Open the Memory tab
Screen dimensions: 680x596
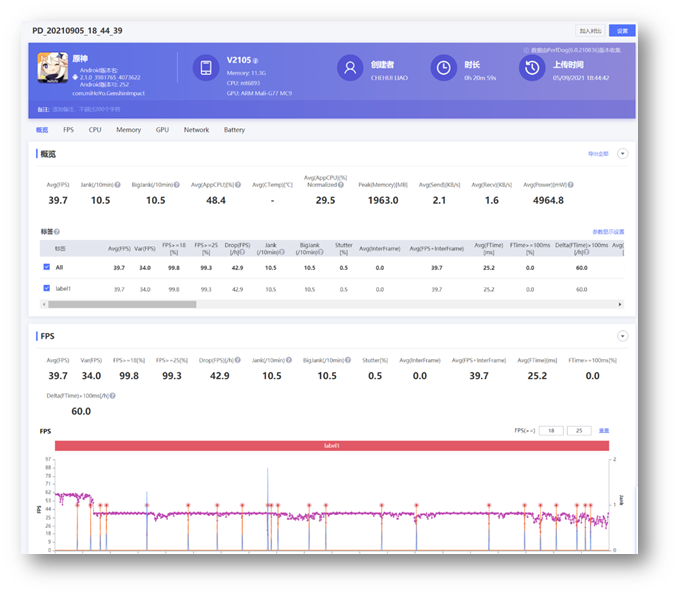(128, 130)
